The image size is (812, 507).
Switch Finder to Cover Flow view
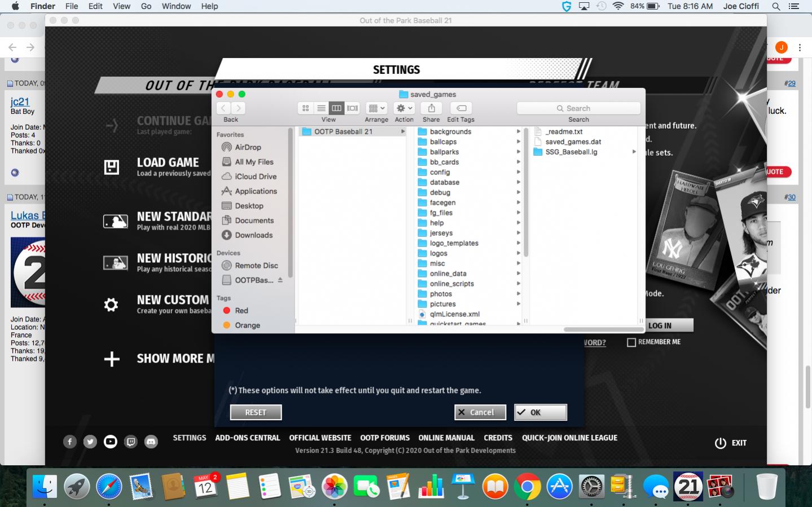(353, 108)
